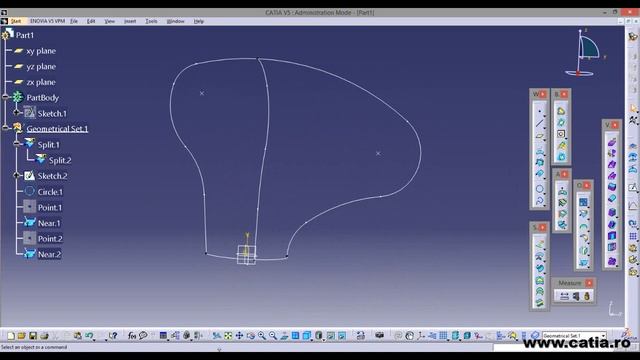
Task: Select the yz plane tree item
Action: (x=41, y=67)
